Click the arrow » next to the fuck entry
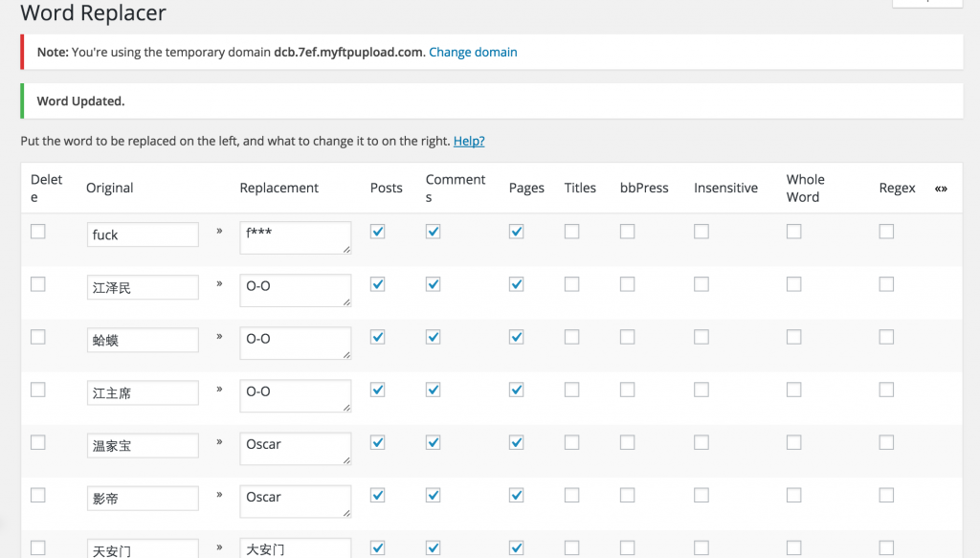 click(x=219, y=231)
